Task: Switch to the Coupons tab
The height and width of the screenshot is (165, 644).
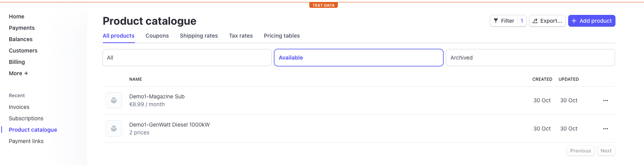Action: (x=157, y=36)
